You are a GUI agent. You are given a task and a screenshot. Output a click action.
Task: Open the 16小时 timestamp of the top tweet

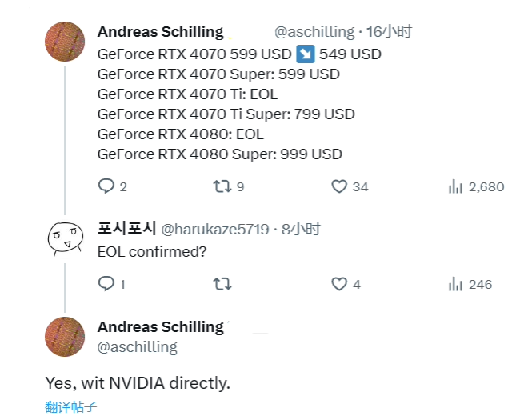[389, 32]
